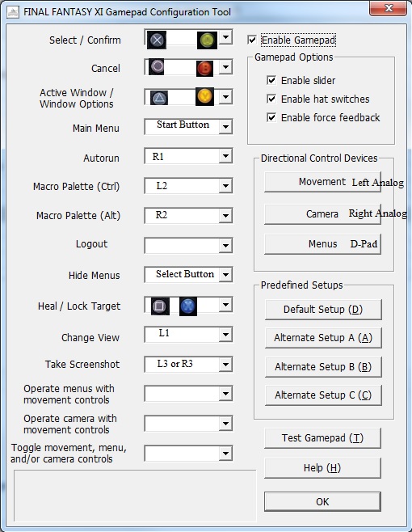412x532 pixels.
Task: Click the green A button icon
Action: tap(207, 40)
